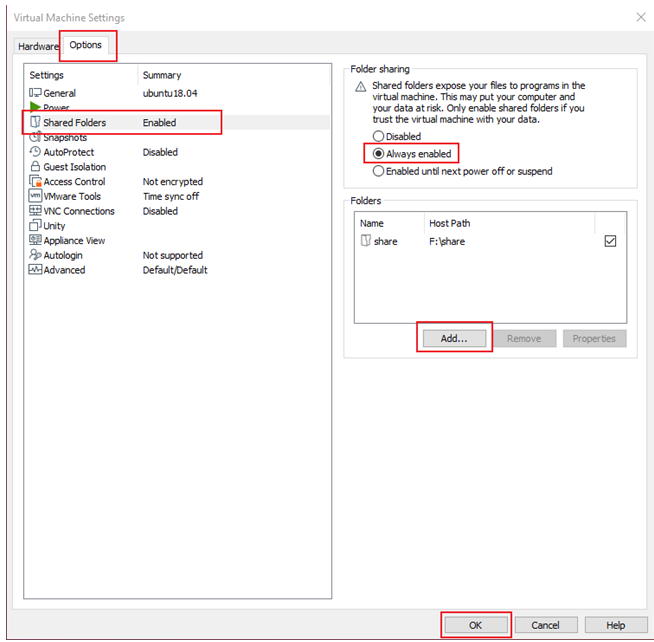This screenshot has width=654, height=642.
Task: Close the Virtual Machine Settings dialog
Action: tap(641, 17)
